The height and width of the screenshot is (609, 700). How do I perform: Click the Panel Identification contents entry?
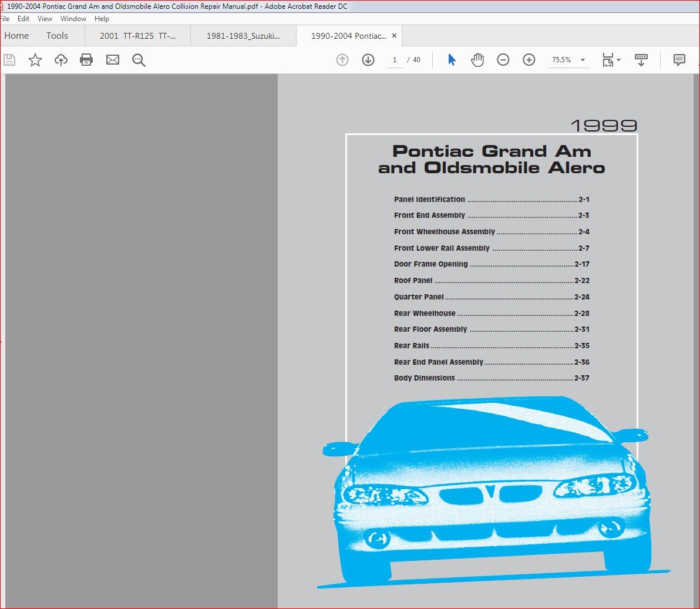492,200
